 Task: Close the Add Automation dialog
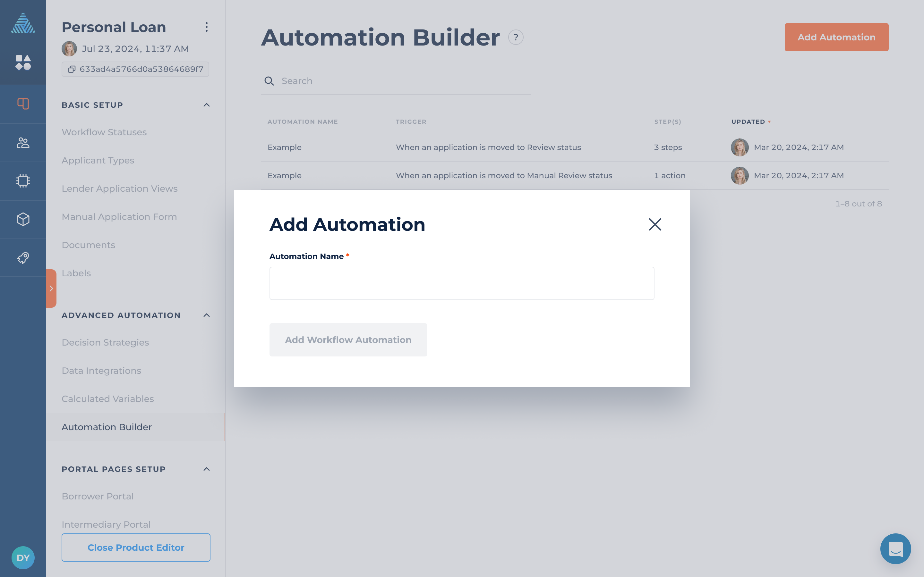coord(654,224)
